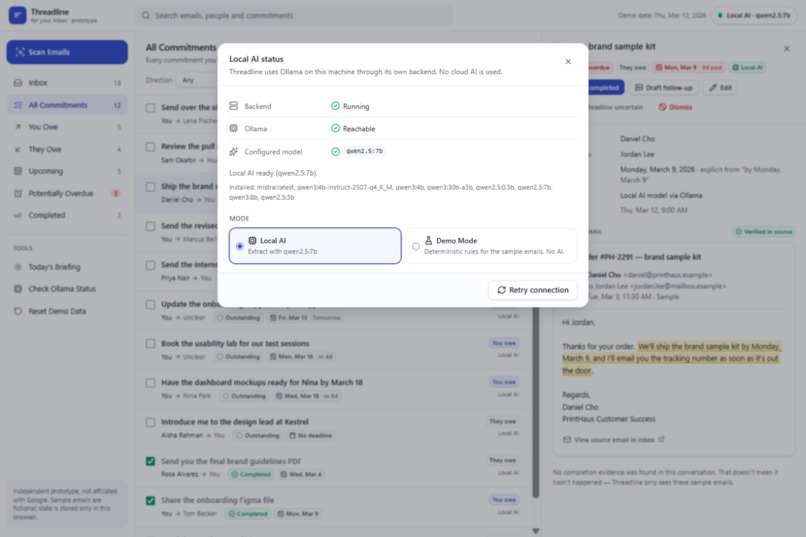This screenshot has width=806, height=537.
Task: Click the Mon, Mar 9 overdue date chip
Action: 689,68
